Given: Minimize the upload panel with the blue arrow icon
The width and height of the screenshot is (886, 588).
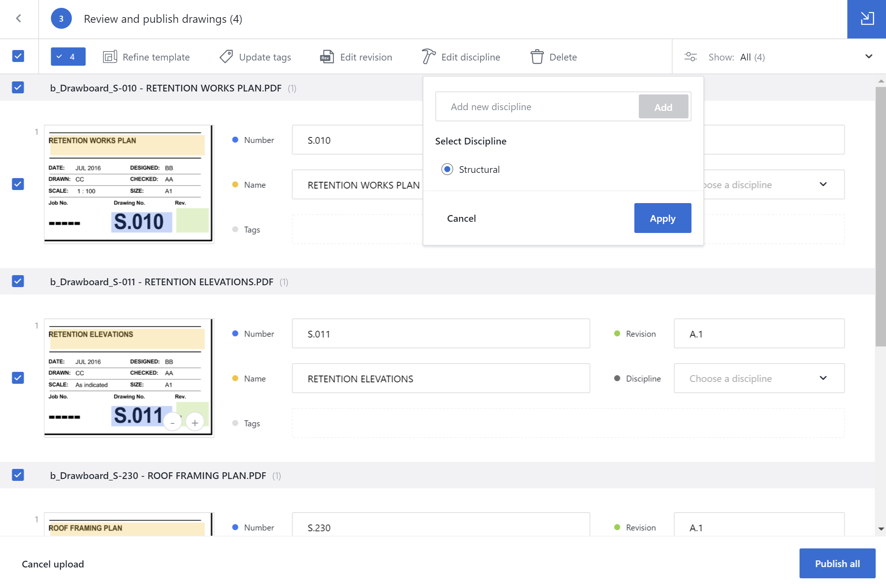Looking at the screenshot, I should pyautogui.click(x=867, y=19).
